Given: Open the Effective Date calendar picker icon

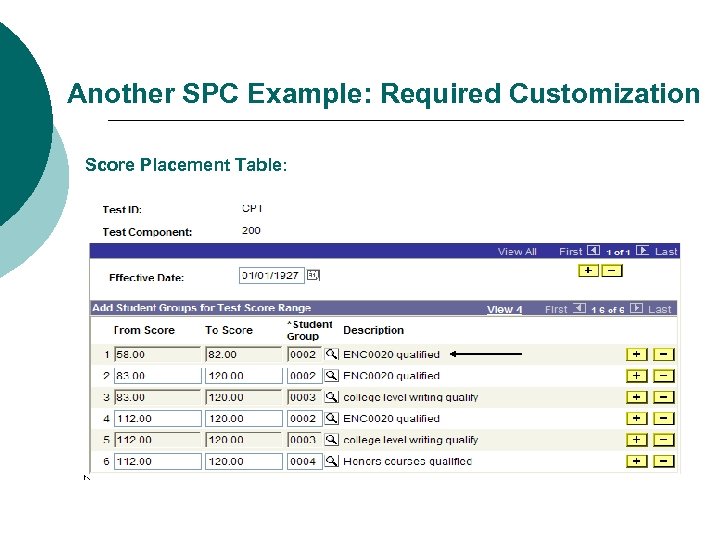Looking at the screenshot, I should [x=313, y=276].
